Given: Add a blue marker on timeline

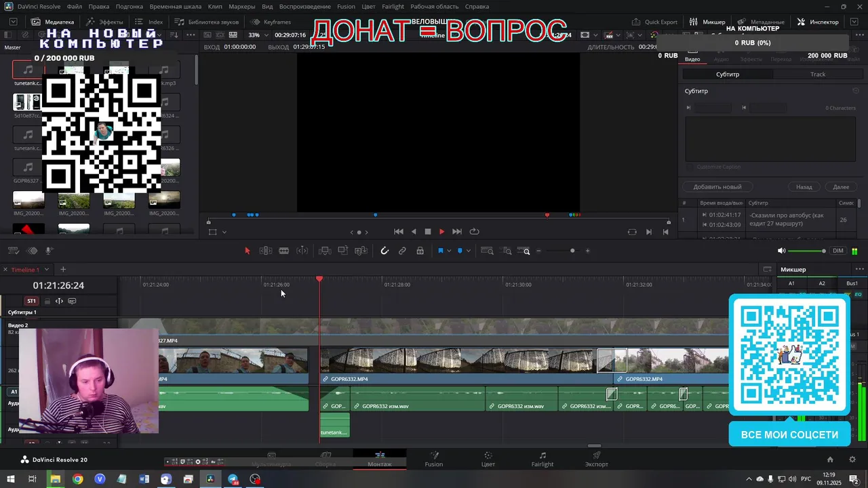Looking at the screenshot, I should [460, 251].
